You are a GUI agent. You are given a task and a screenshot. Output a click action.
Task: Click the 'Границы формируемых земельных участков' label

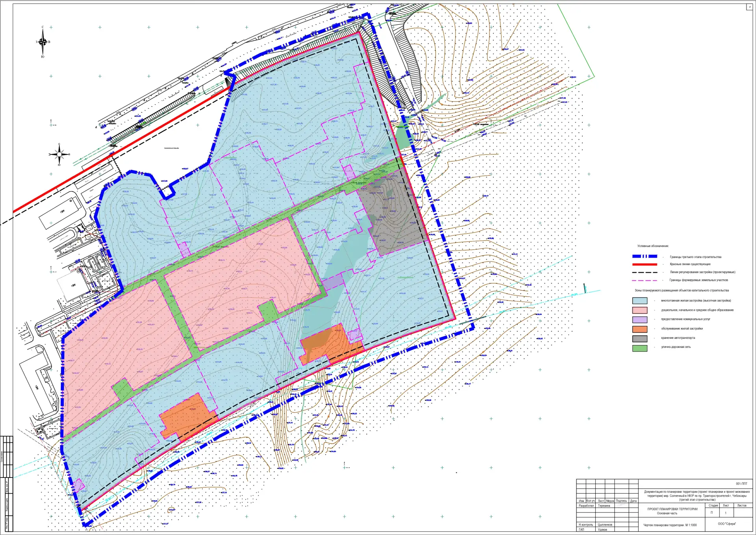(x=699, y=280)
